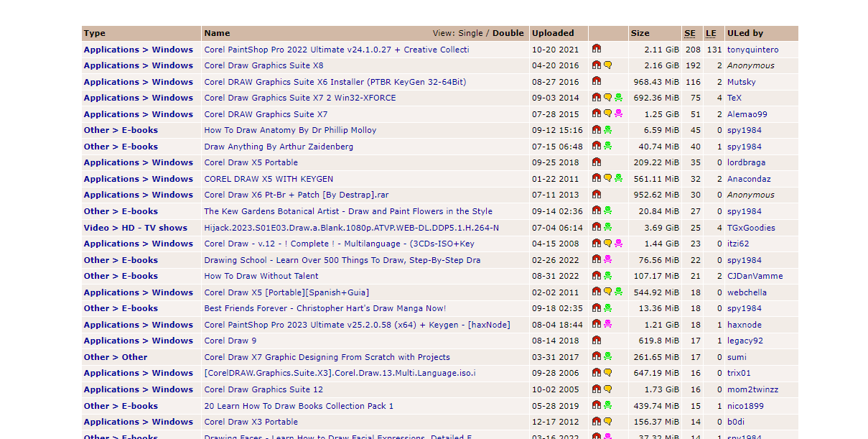Click green skull icon on Best Friends Forever row
The image size is (868, 439).
607,308
